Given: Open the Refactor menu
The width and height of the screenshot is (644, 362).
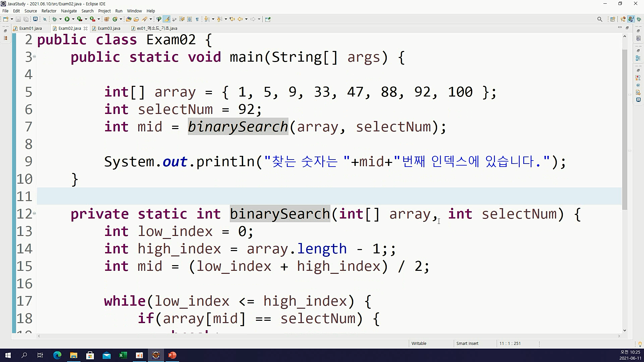Looking at the screenshot, I should (49, 11).
